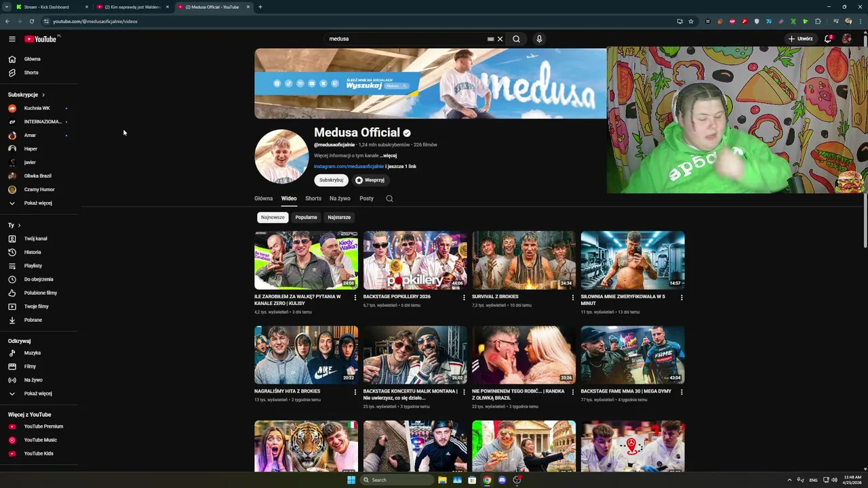Open Kuchnia WK subscription

tap(39, 108)
